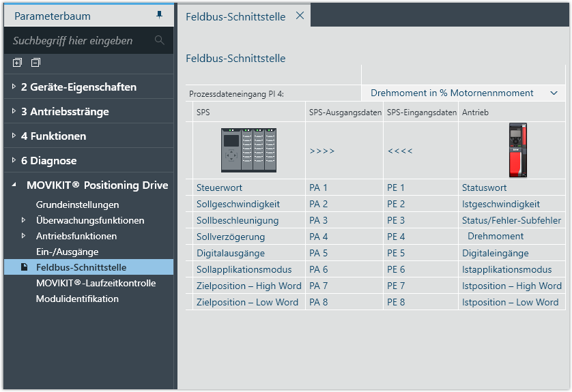Click the search magnifier icon
This screenshot has height=392, width=572.
(x=160, y=40)
